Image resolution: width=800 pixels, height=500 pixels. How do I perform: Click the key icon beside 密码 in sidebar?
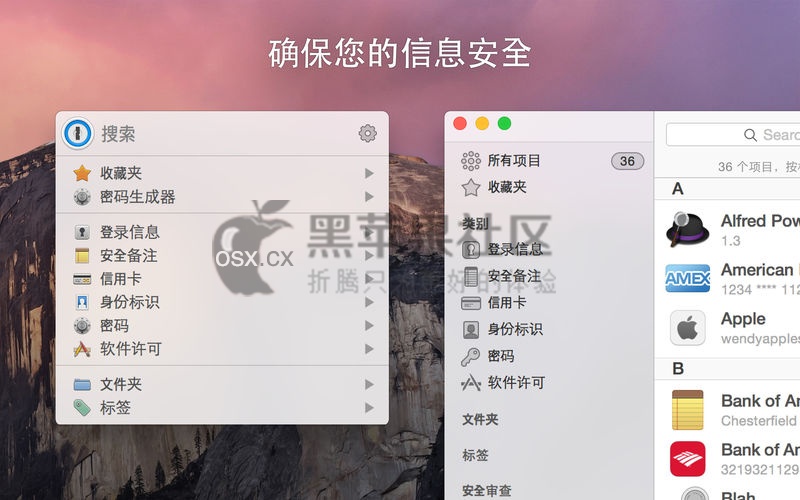[470, 357]
